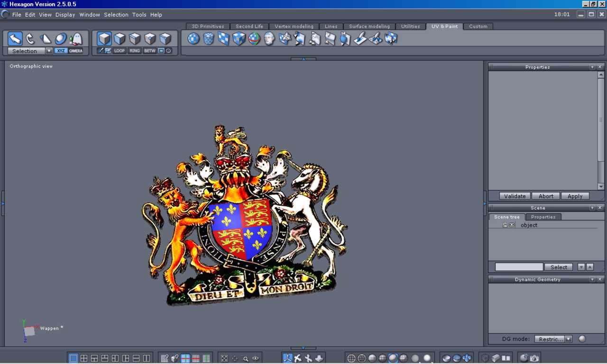Select the third cube selection-mode icon

[x=135, y=39]
